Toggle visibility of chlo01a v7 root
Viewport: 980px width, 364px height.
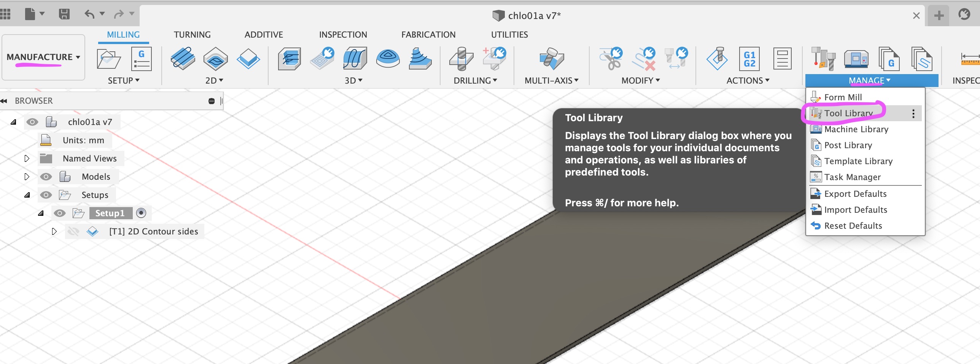coord(32,122)
